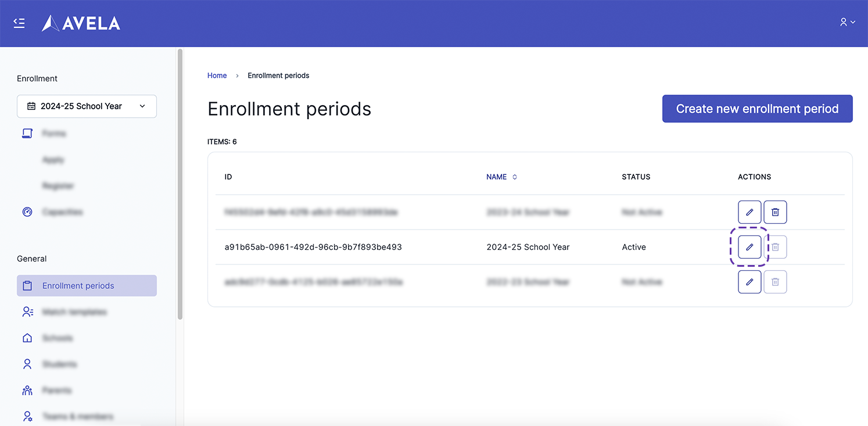
Task: Sort the table by the NAME column
Action: (501, 177)
